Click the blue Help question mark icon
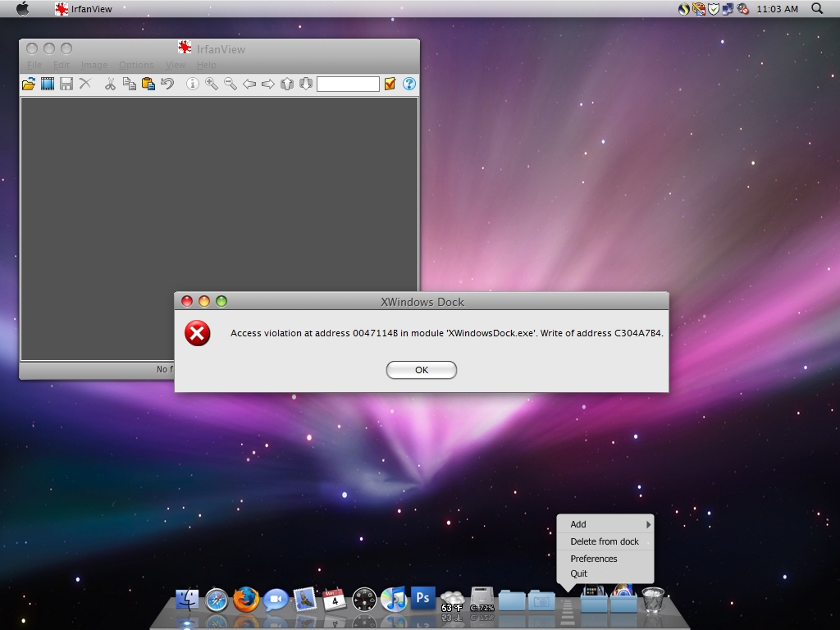 409,84
